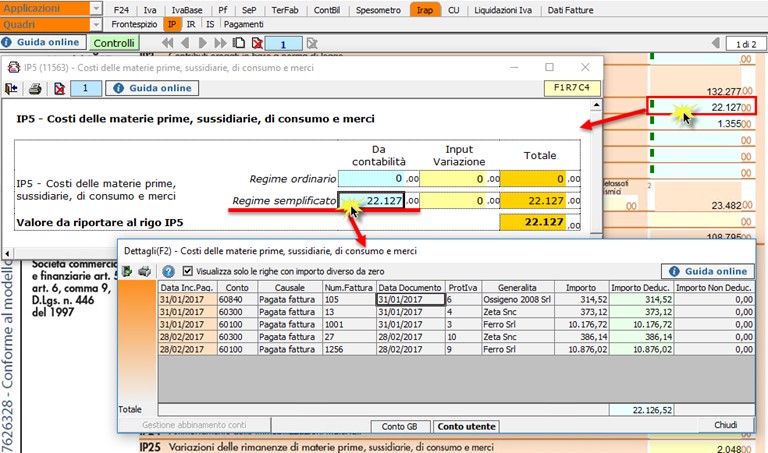Toggle 'Visualizza solo le righe' checkbox
768x453 pixels.
pos(188,271)
